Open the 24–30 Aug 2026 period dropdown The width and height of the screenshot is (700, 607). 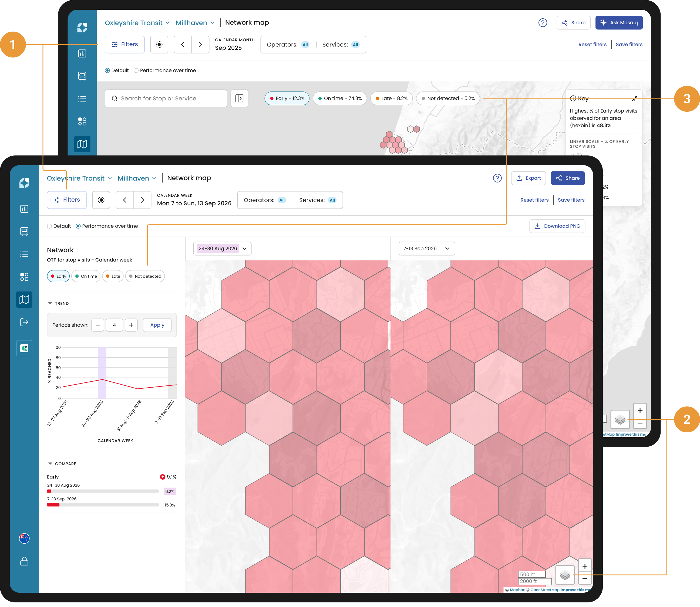pos(222,248)
